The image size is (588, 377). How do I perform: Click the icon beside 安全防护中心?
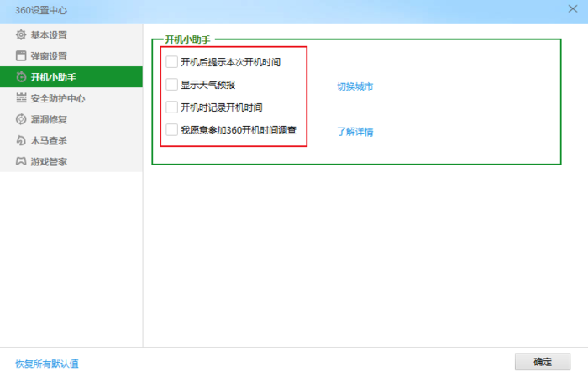pos(21,98)
